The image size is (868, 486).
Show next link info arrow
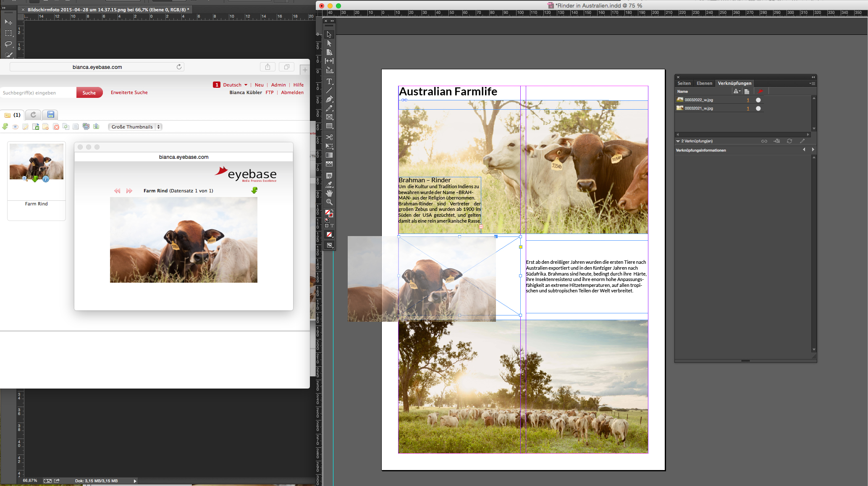click(x=813, y=150)
